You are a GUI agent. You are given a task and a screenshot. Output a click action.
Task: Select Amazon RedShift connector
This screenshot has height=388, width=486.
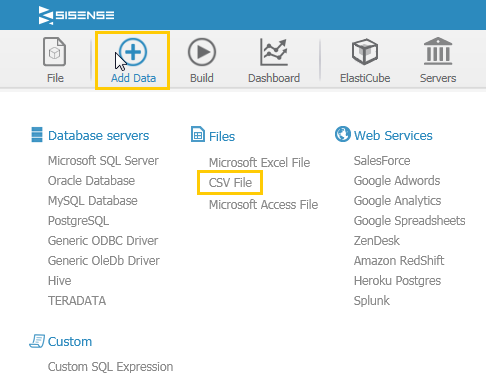(399, 261)
